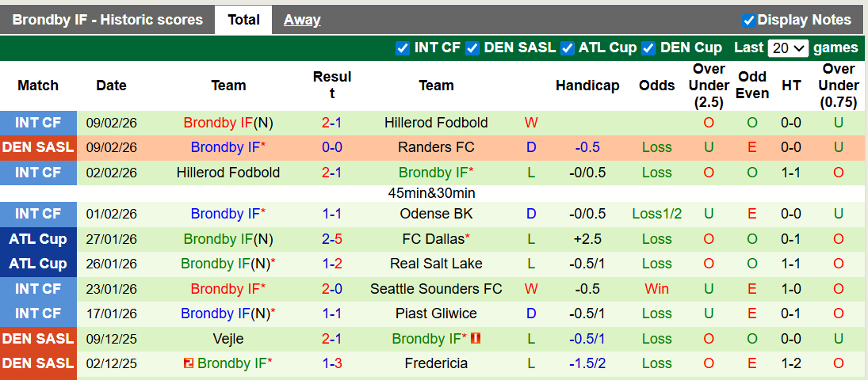Click the Randers FC team link
This screenshot has width=868, height=380.
436,147
